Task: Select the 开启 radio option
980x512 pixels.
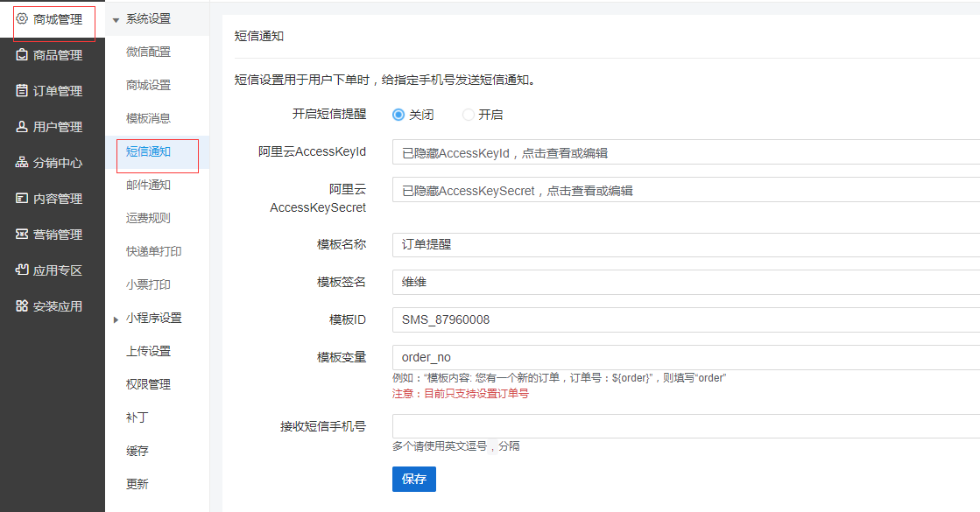Action: (x=469, y=115)
